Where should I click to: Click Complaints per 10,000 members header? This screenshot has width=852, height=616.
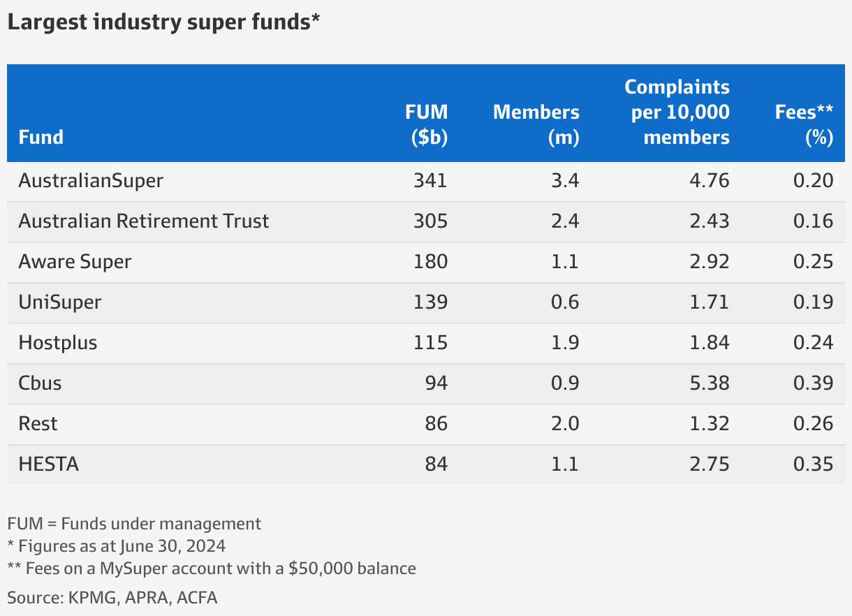pyautogui.click(x=677, y=112)
